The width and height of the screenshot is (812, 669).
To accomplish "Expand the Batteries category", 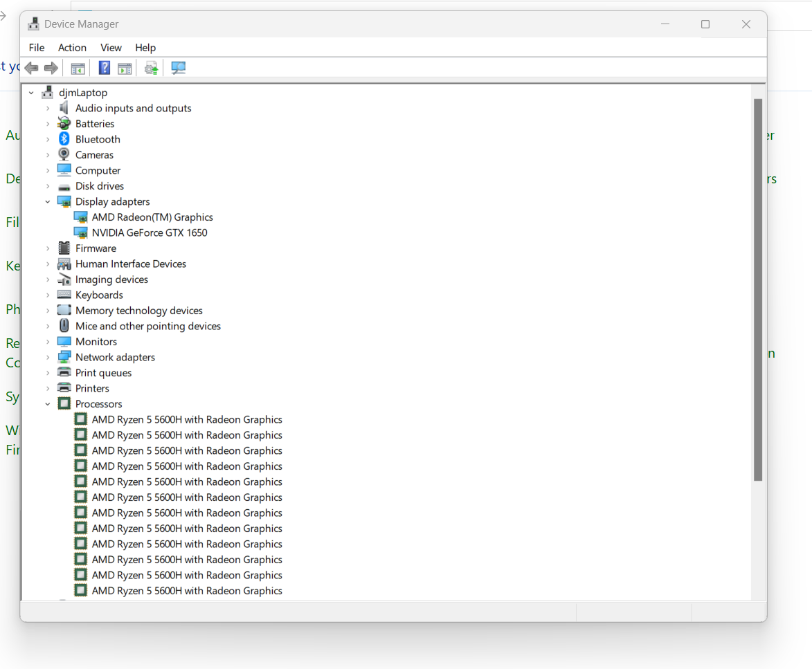I will pyautogui.click(x=48, y=124).
